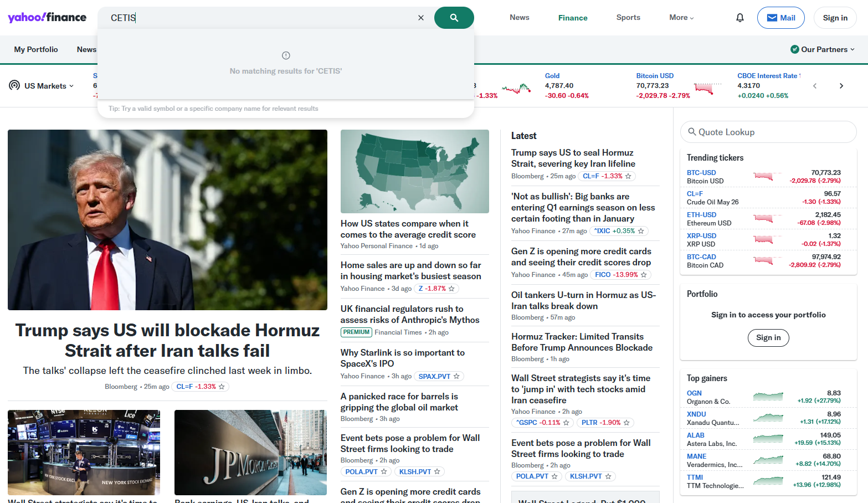This screenshot has height=503, width=868.
Task: Star the FICO ticker in Latest section
Action: pyautogui.click(x=643, y=274)
